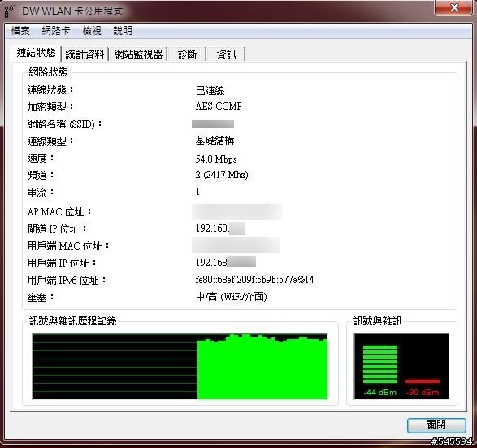Open the 資訊 tab
Viewport: 477px width, 448px height.
tap(226, 54)
